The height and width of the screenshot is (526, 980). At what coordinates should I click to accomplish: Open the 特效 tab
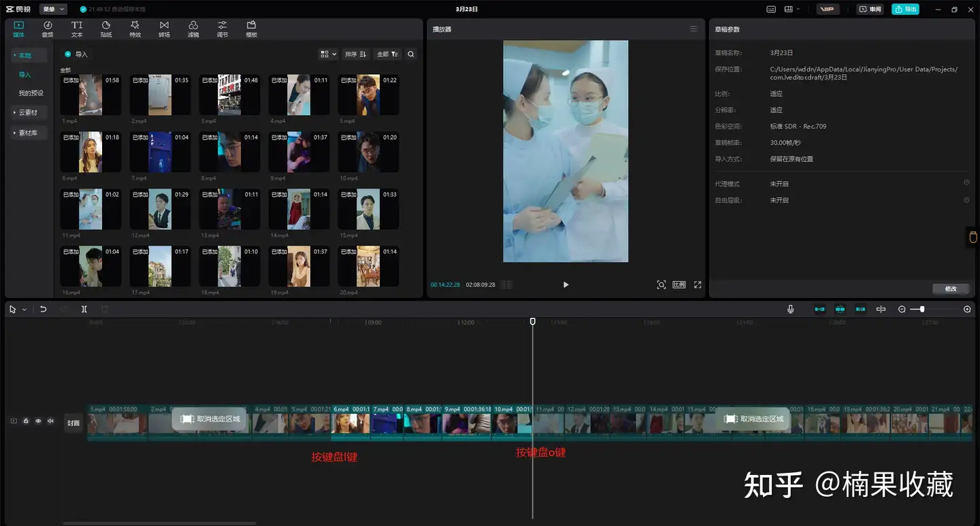[135, 29]
